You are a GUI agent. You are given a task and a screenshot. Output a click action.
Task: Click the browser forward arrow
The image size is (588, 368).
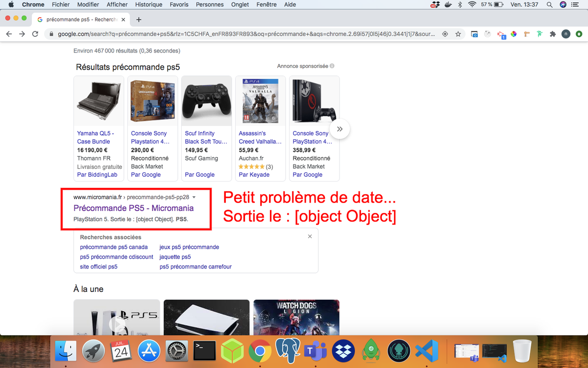click(x=22, y=34)
